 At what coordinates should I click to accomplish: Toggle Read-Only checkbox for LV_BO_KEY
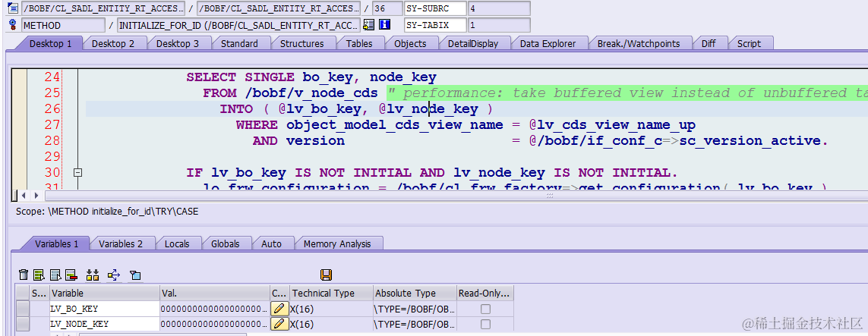tap(485, 309)
